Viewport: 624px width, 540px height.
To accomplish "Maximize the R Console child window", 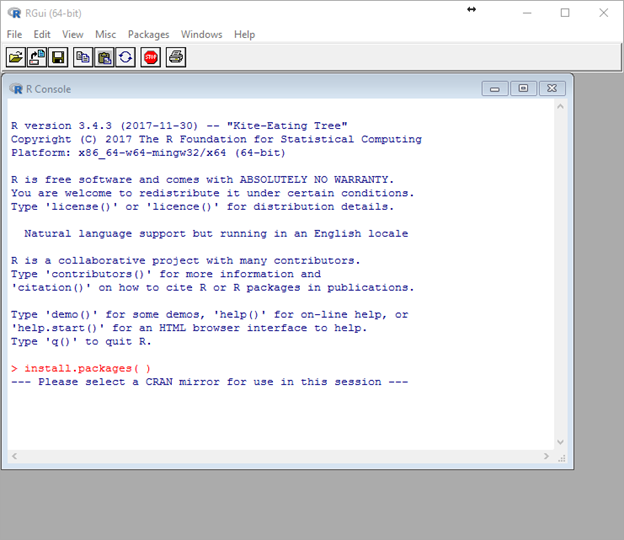I will coord(522,88).
